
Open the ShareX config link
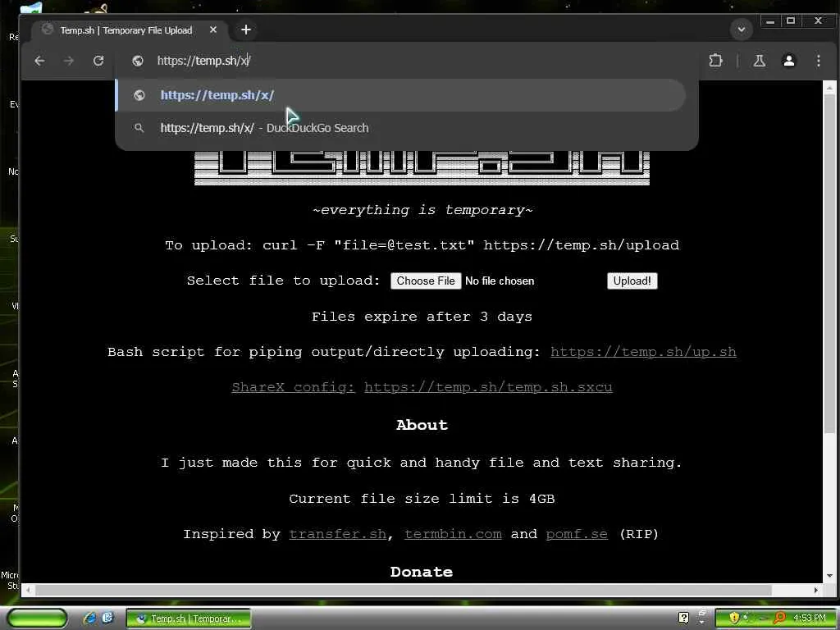tap(293, 387)
